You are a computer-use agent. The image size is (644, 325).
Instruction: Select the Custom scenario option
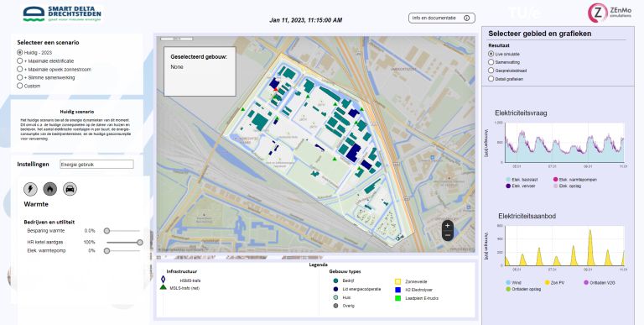click(20, 86)
